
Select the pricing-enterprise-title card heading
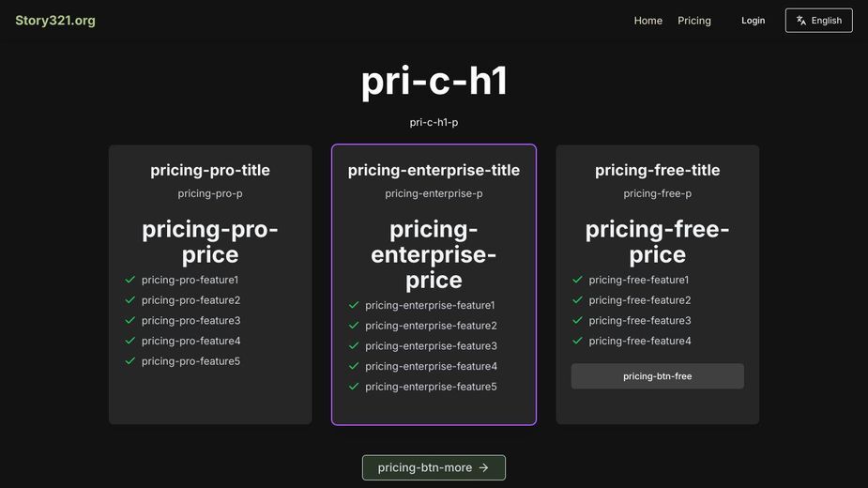[434, 170]
